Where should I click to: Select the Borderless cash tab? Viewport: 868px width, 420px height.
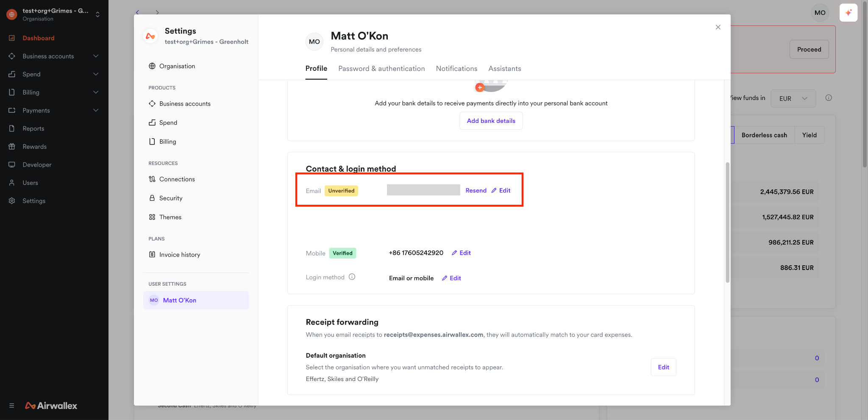764,135
